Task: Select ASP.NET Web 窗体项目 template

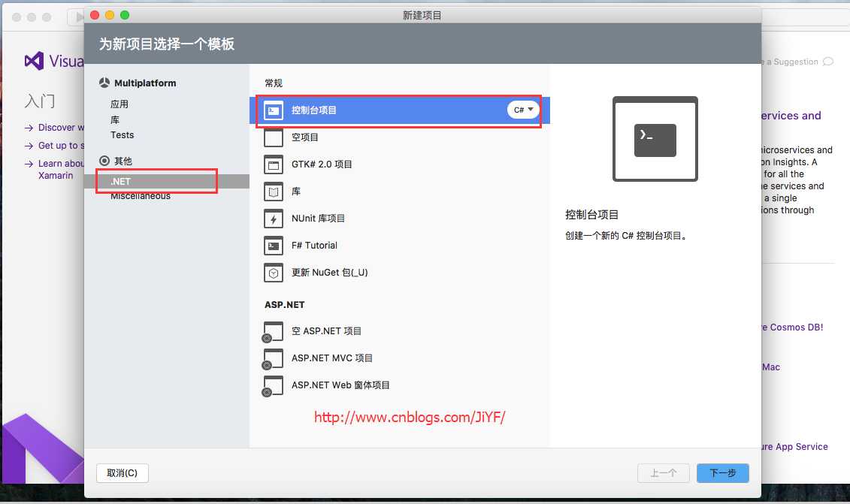Action: (400, 386)
